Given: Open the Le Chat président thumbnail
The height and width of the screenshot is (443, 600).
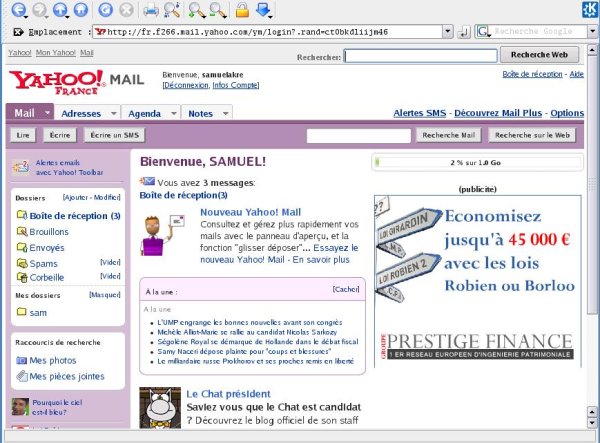Looking at the screenshot, I should point(160,407).
